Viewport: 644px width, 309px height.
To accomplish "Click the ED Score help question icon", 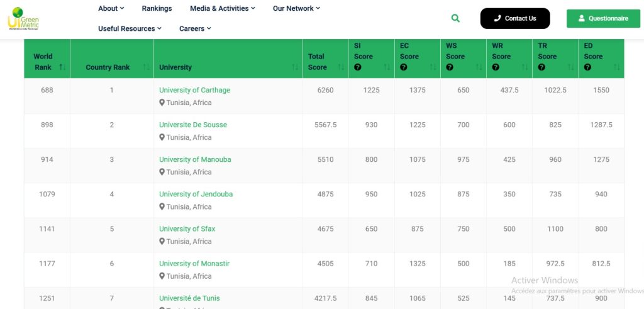I will (587, 67).
